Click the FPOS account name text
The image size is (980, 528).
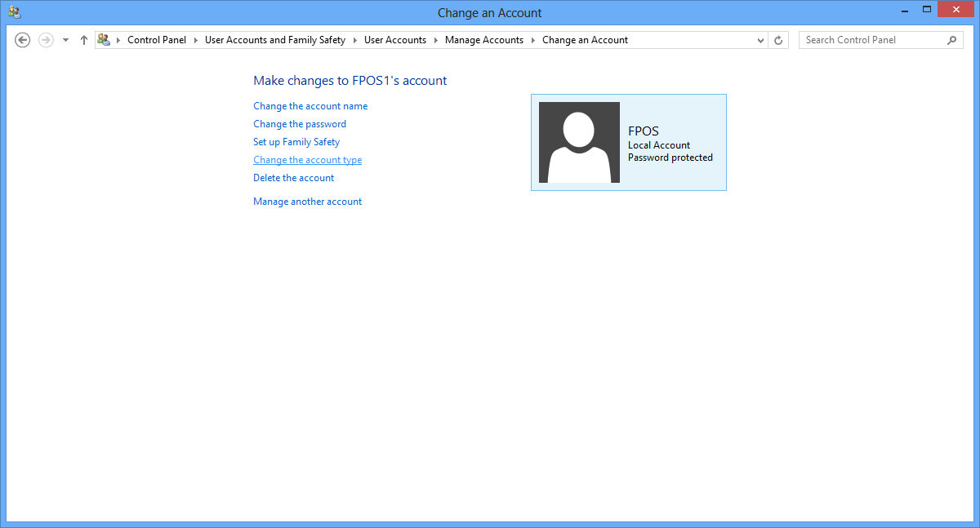tap(644, 131)
